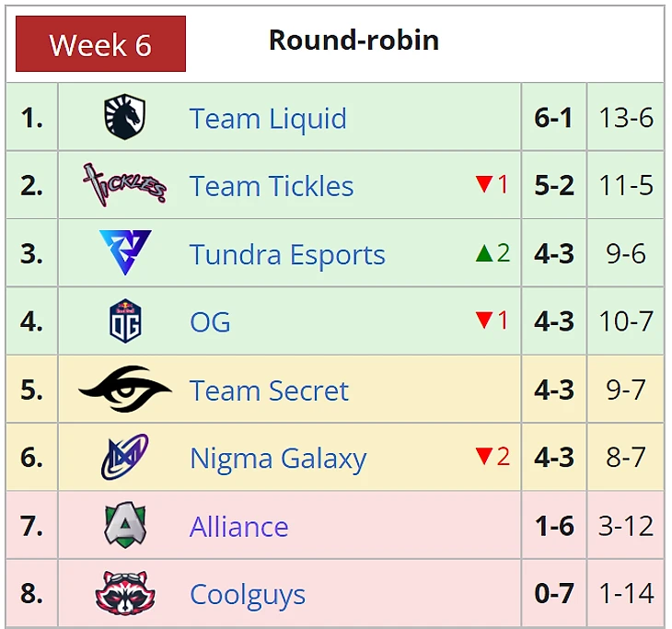Click the Tundra Esports logo icon
Viewport: 672px width, 629px height.
(125, 253)
